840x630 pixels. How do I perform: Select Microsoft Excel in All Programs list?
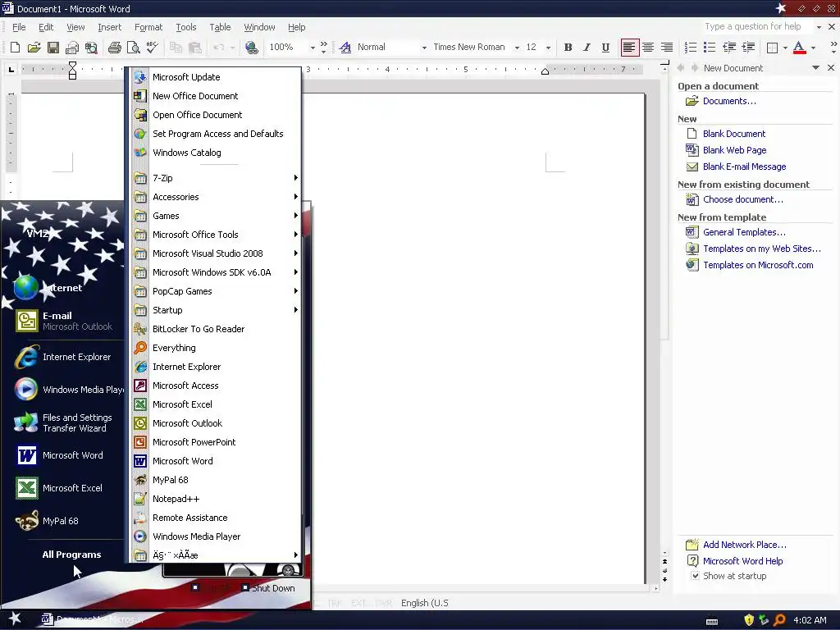[x=217, y=404]
